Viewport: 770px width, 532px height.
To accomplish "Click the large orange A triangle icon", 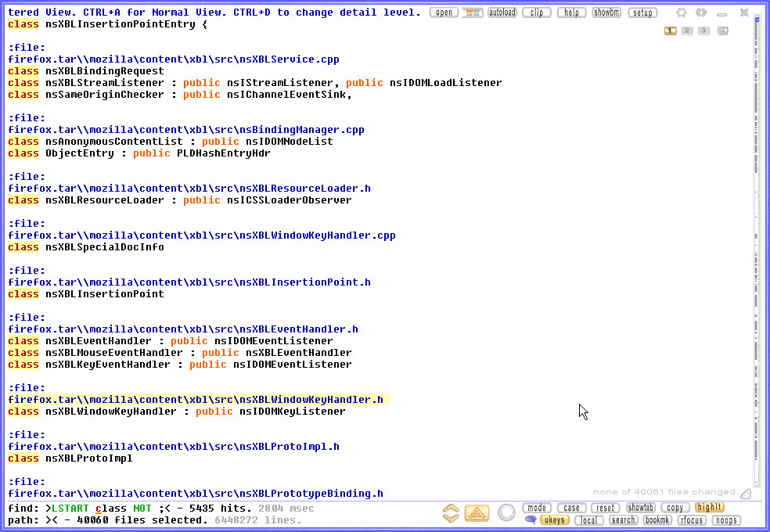I will (x=477, y=513).
